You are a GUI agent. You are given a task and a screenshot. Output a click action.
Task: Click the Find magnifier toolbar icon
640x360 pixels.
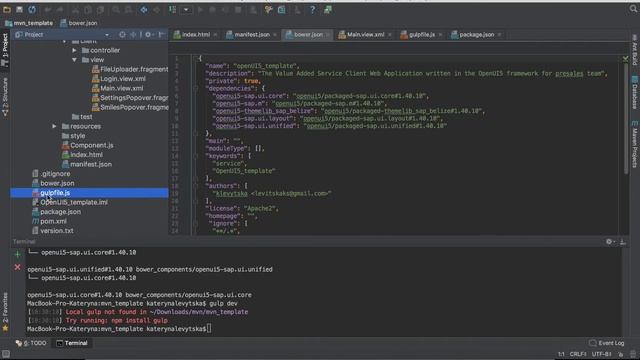(x=116, y=9)
